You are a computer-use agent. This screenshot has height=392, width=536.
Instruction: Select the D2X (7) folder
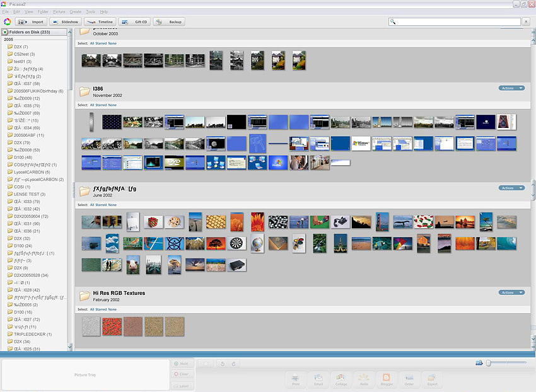pyautogui.click(x=18, y=47)
